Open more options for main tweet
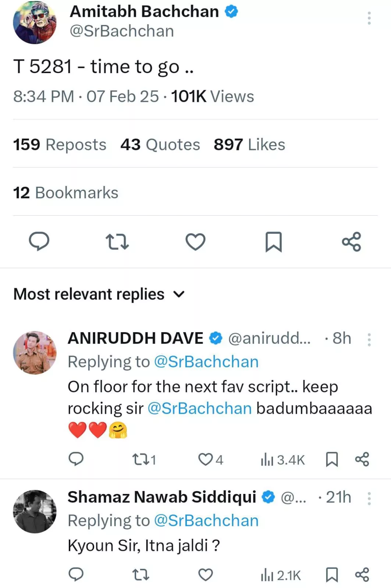The image size is (391, 588). coord(369,18)
